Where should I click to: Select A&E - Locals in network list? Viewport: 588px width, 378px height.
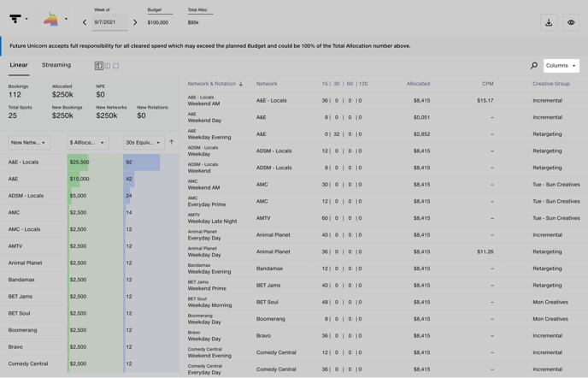click(23, 162)
